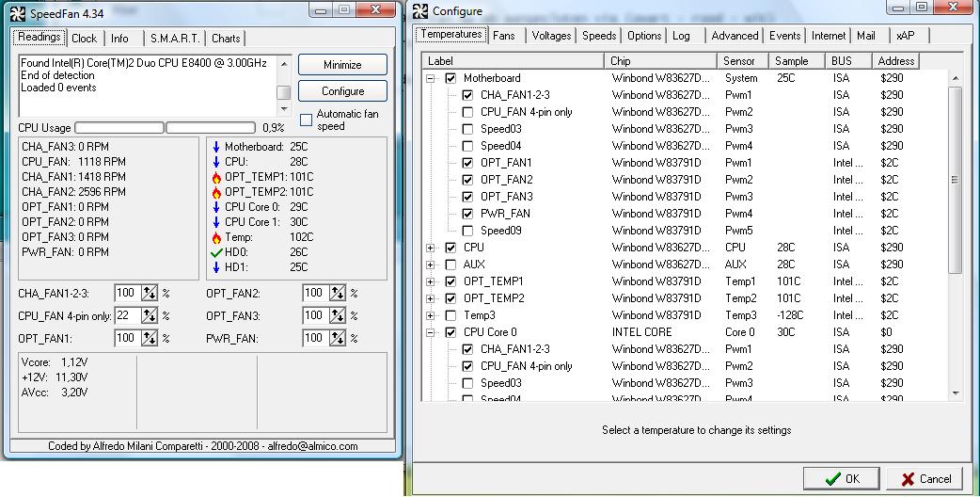Image resolution: width=980 pixels, height=497 pixels.
Task: Expand the OPT_TEMP2 tree node
Action: (x=430, y=298)
